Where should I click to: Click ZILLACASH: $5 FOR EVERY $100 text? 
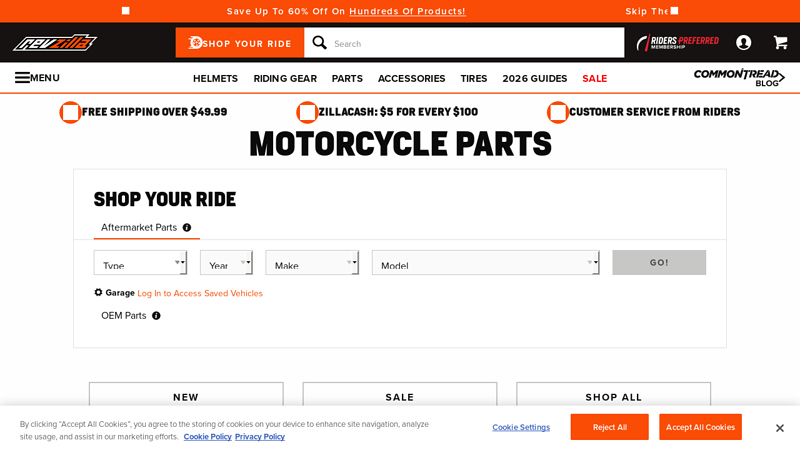398,112
